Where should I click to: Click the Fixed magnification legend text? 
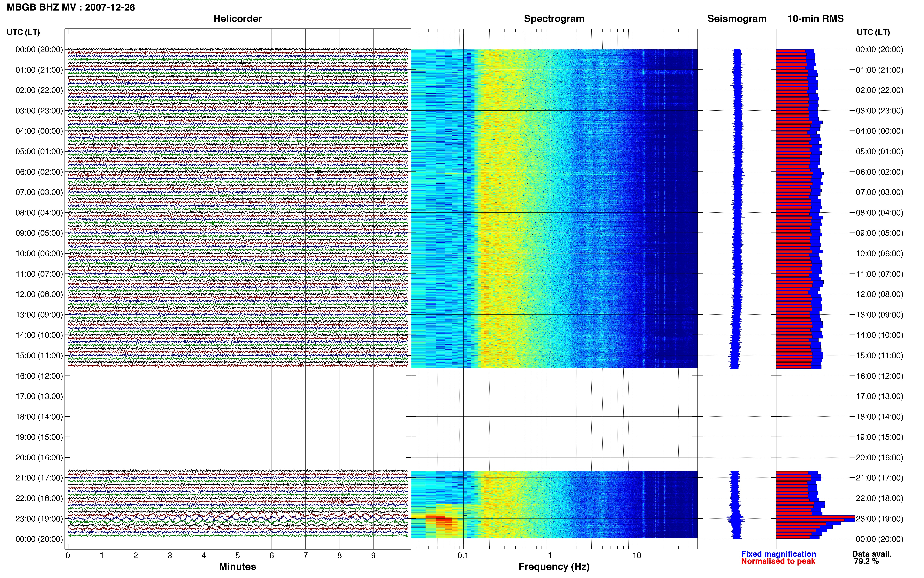pyautogui.click(x=778, y=554)
